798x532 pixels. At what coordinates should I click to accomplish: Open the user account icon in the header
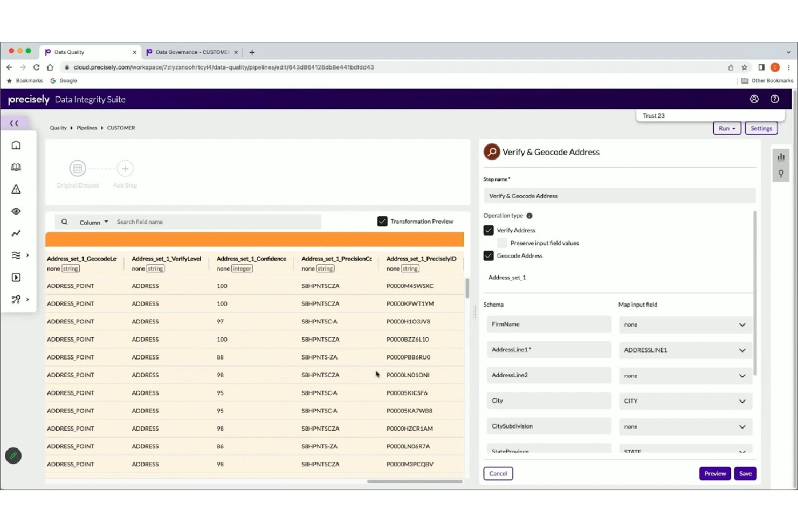click(x=754, y=99)
